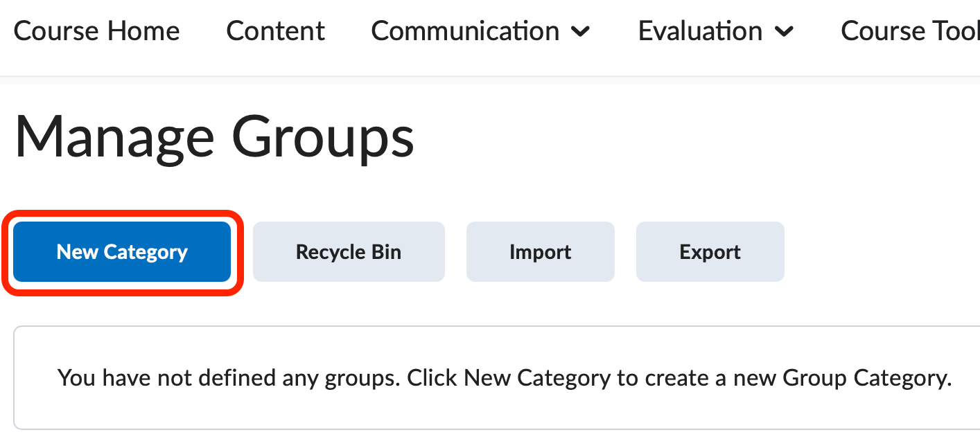View deleted items in Recycle Bin
980x439 pixels.
(349, 251)
